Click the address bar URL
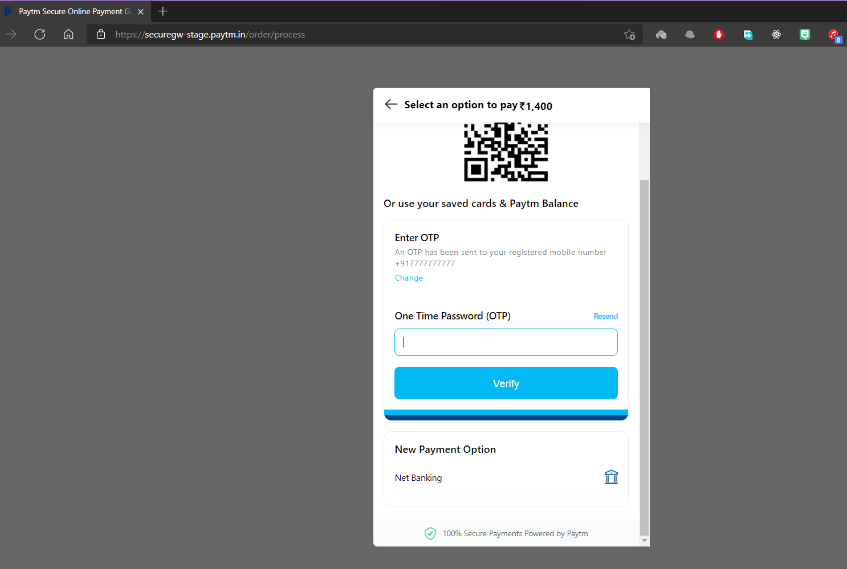 [210, 35]
